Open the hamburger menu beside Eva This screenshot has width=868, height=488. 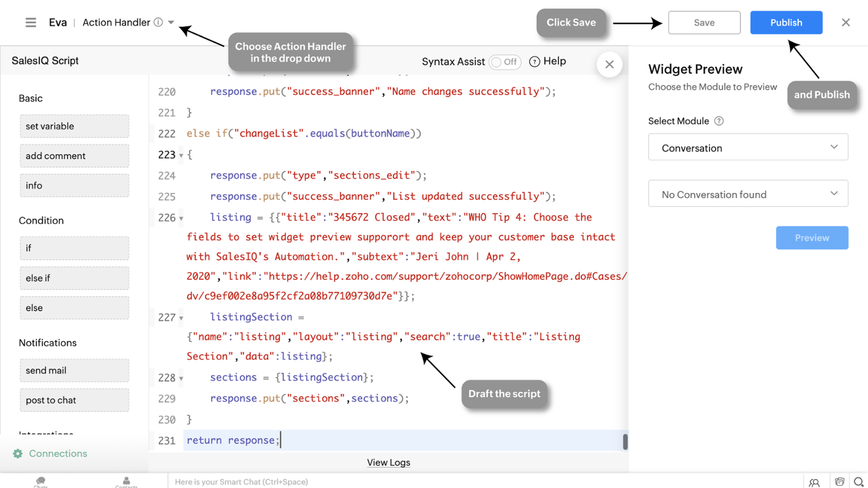click(x=30, y=22)
